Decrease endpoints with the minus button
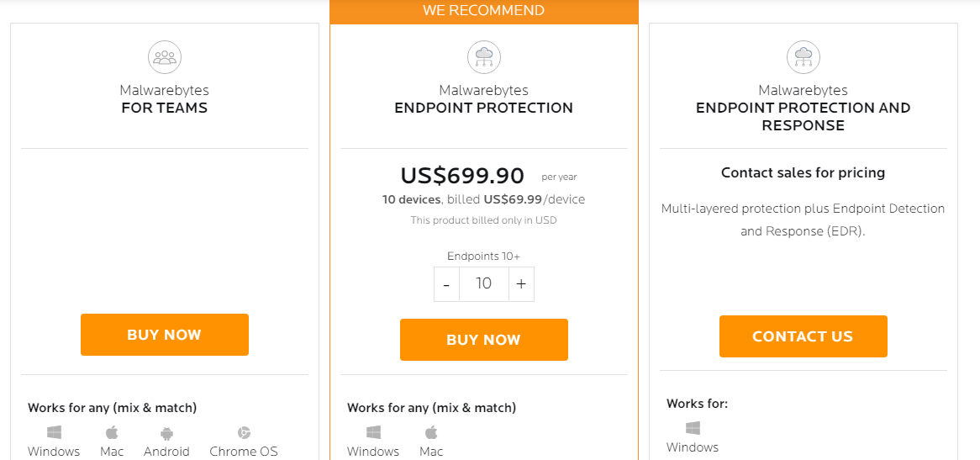 point(446,284)
